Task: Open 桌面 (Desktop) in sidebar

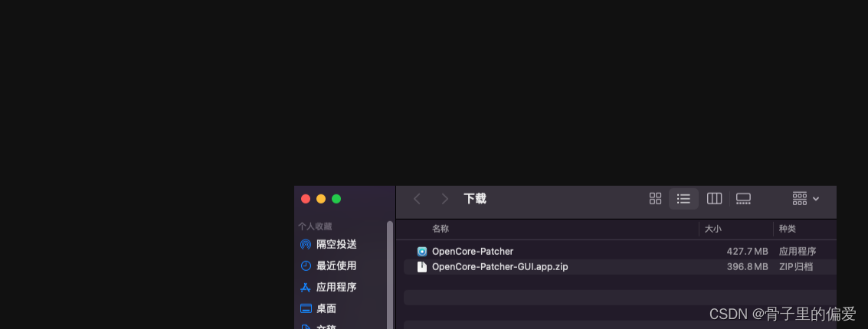Action: [319, 308]
